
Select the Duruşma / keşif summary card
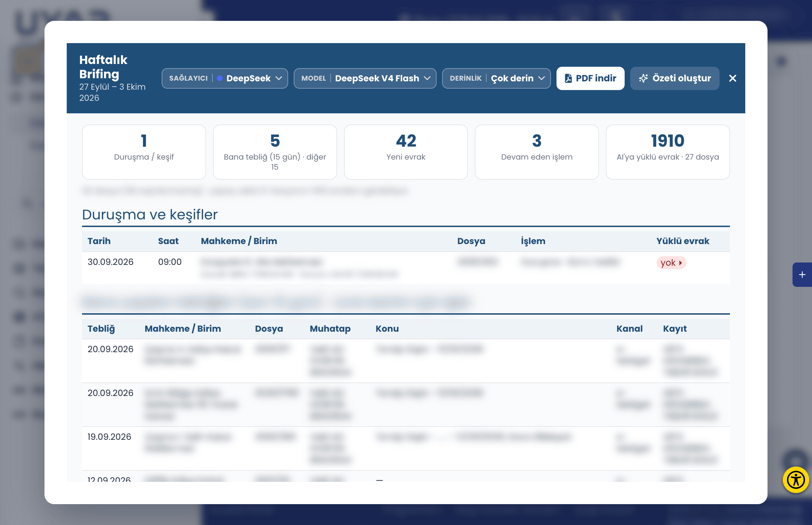coord(144,152)
